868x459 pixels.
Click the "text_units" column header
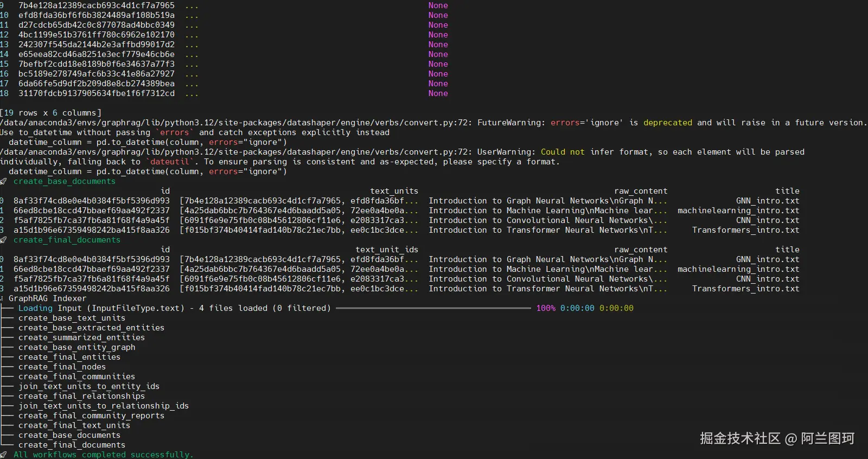pyautogui.click(x=394, y=191)
